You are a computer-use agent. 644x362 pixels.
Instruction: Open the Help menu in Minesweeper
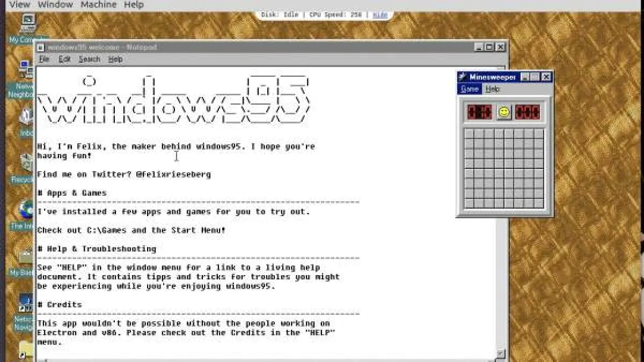point(493,89)
